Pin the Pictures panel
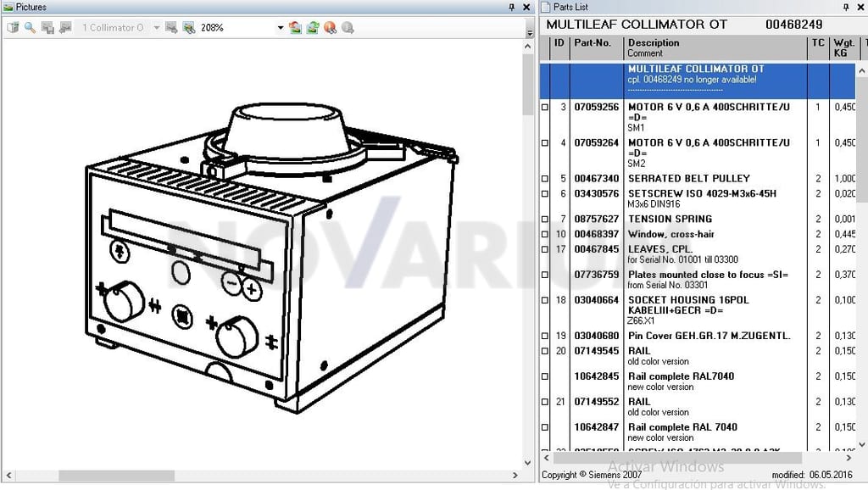Screen dimensions: 868x490 pos(511,7)
